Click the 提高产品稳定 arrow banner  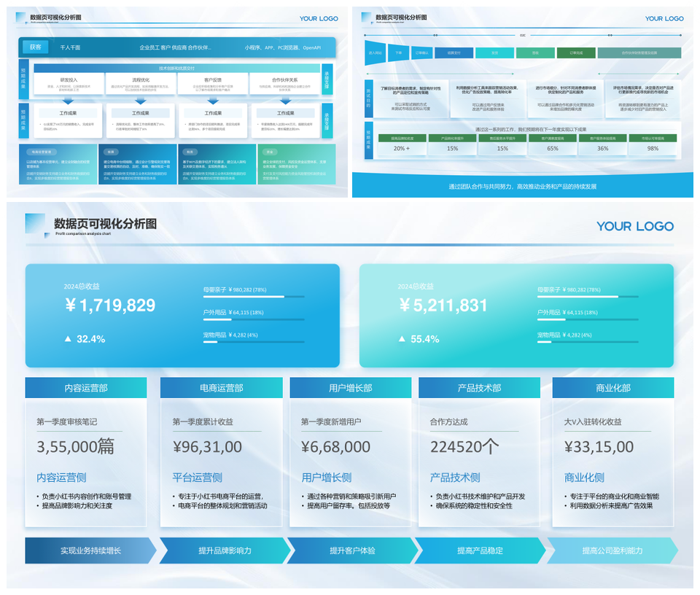point(481,551)
